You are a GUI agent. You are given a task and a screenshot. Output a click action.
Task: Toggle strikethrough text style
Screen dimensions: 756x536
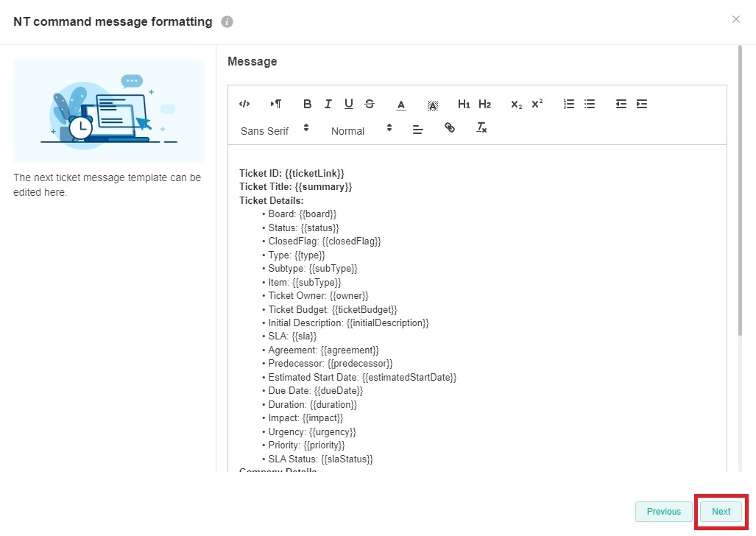(370, 104)
